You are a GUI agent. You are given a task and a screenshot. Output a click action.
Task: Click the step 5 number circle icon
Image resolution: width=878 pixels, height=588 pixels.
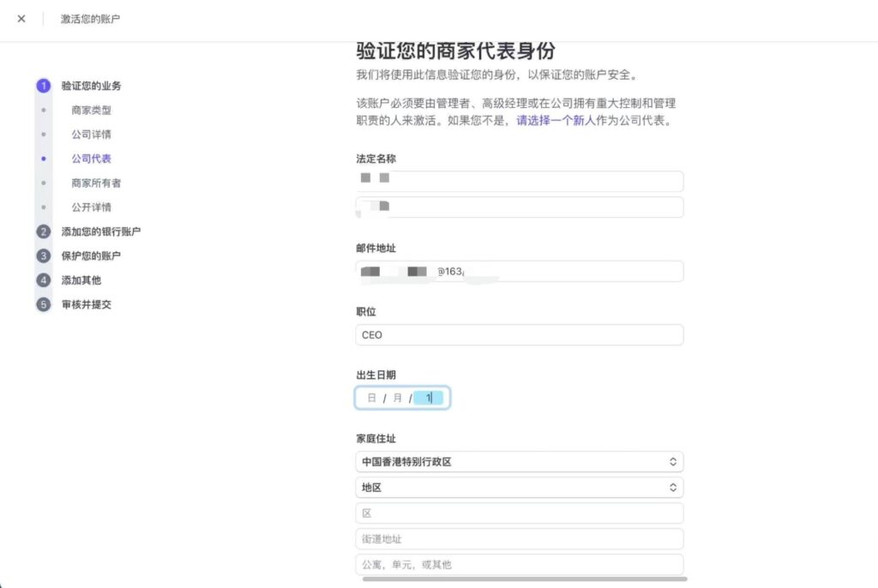(44, 304)
